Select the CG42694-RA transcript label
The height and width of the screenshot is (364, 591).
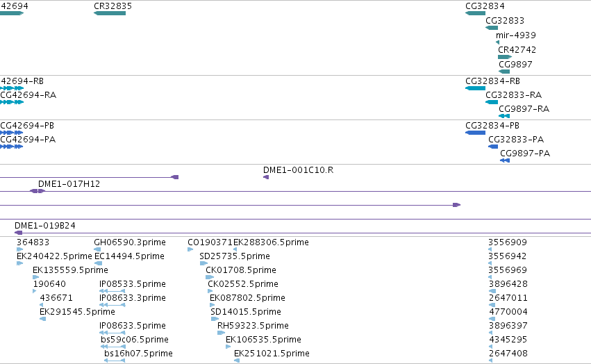pos(28,95)
